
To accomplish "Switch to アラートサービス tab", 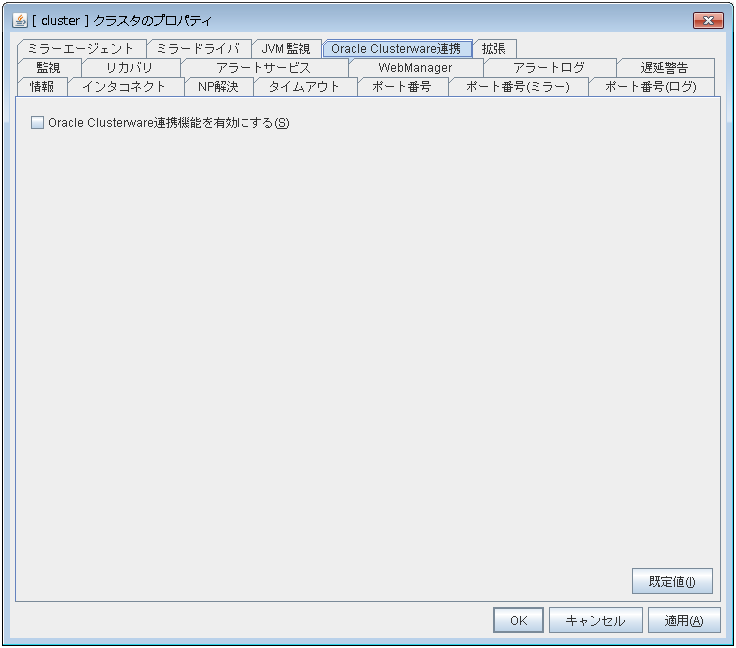I will click(264, 68).
